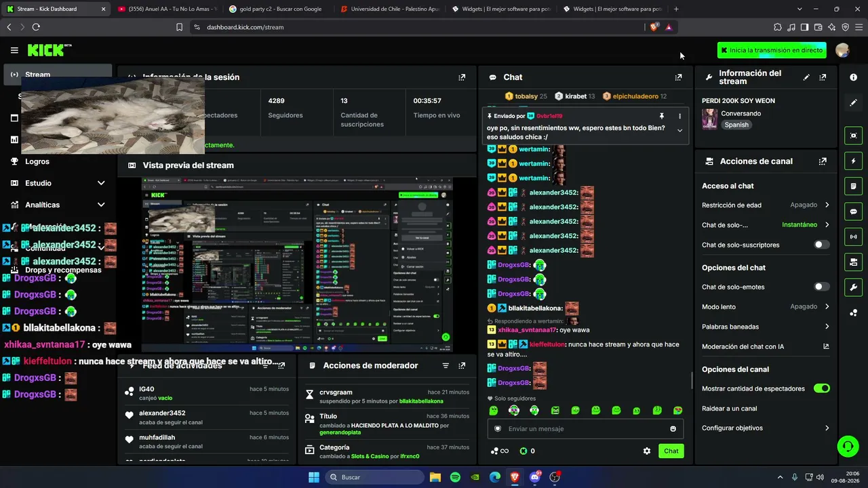Image resolution: width=868 pixels, height=488 pixels.
Task: Open Modo lento options
Action: 766,306
